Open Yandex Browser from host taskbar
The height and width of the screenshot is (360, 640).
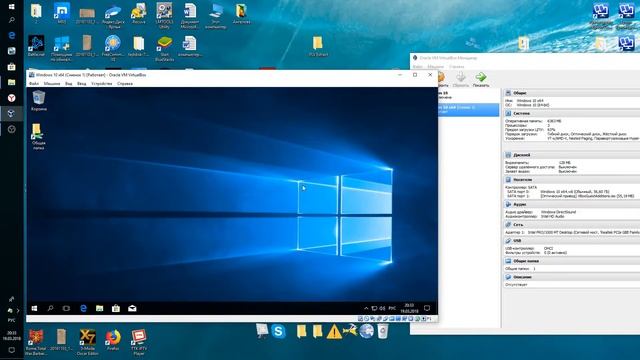coord(11,98)
